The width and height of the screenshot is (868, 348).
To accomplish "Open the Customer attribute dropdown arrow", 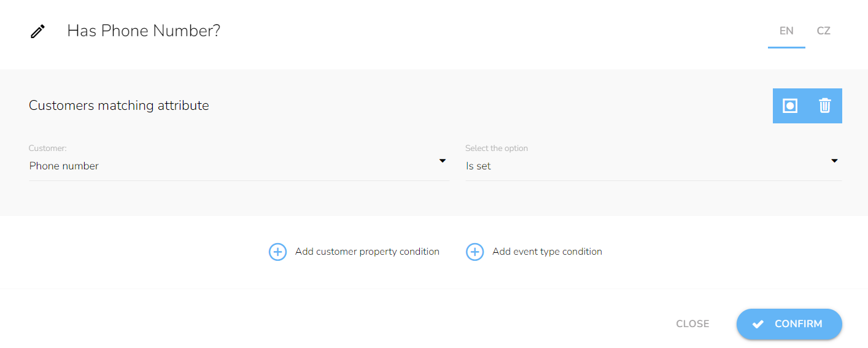I will (x=442, y=161).
